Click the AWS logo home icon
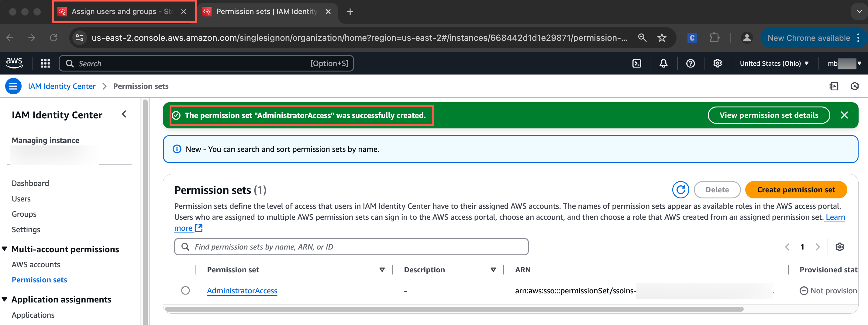 pos(14,63)
